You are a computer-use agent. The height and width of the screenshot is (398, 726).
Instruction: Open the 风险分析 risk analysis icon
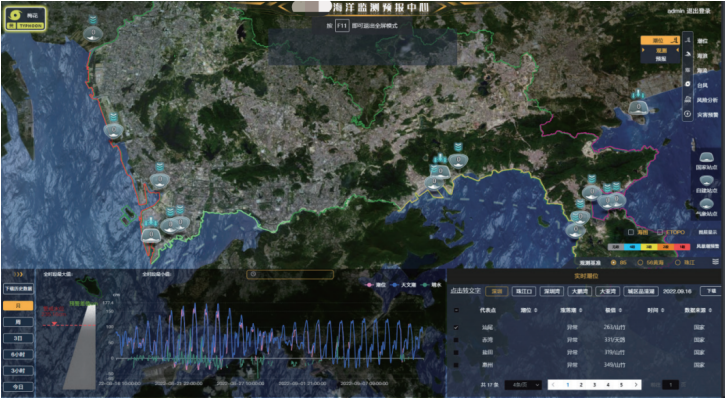[x=688, y=100]
